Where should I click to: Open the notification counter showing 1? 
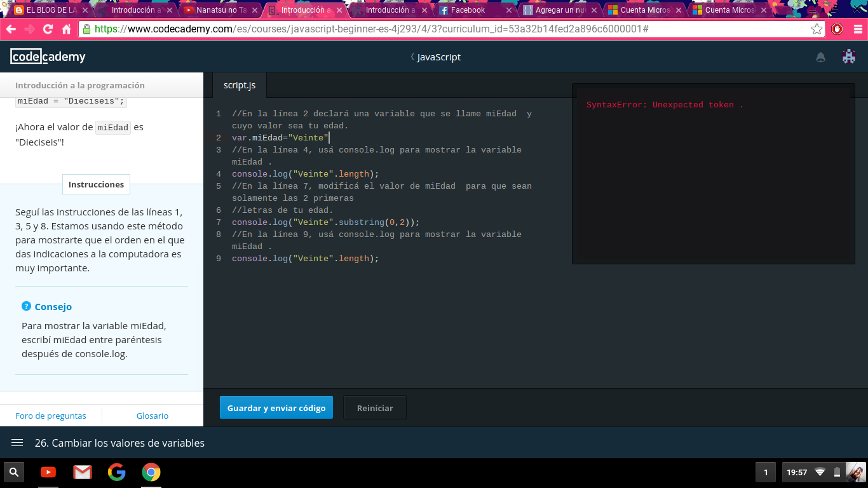[x=766, y=472]
